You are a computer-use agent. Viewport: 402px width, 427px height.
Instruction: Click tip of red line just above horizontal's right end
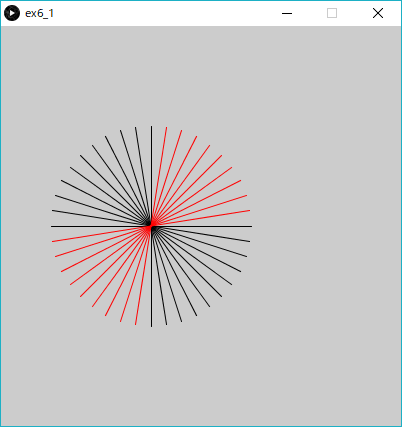(x=249, y=211)
